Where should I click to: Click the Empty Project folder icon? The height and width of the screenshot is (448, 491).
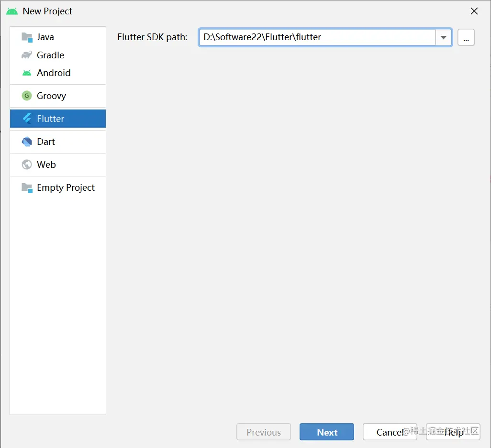[27, 188]
